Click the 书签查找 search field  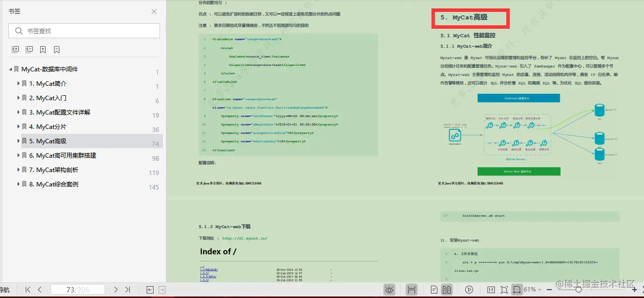(84, 30)
